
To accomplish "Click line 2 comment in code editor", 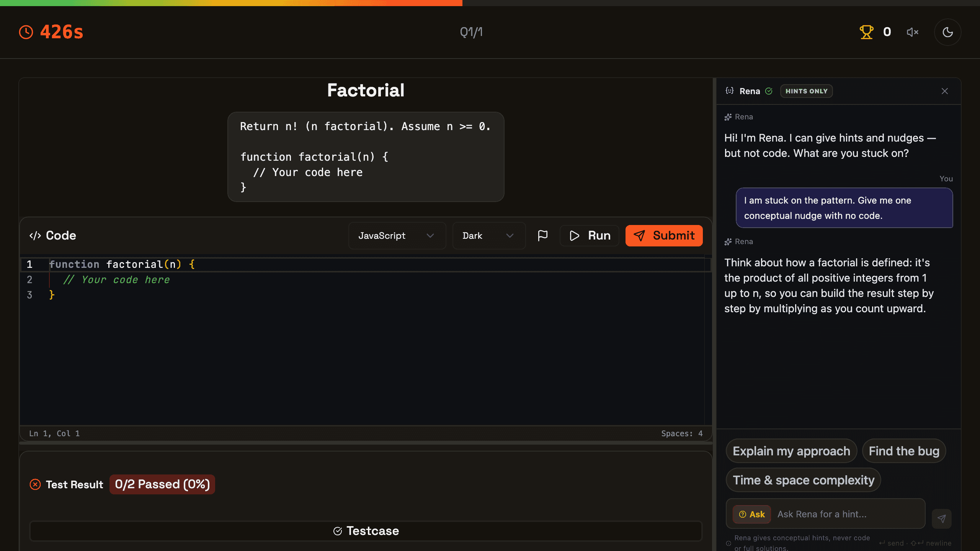I will click(x=117, y=280).
